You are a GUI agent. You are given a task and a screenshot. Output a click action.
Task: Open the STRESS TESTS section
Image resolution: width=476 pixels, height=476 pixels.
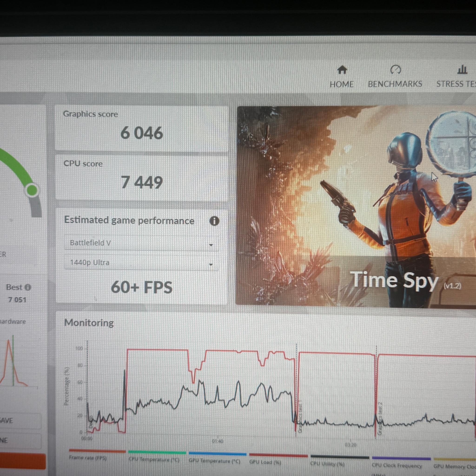[456, 77]
